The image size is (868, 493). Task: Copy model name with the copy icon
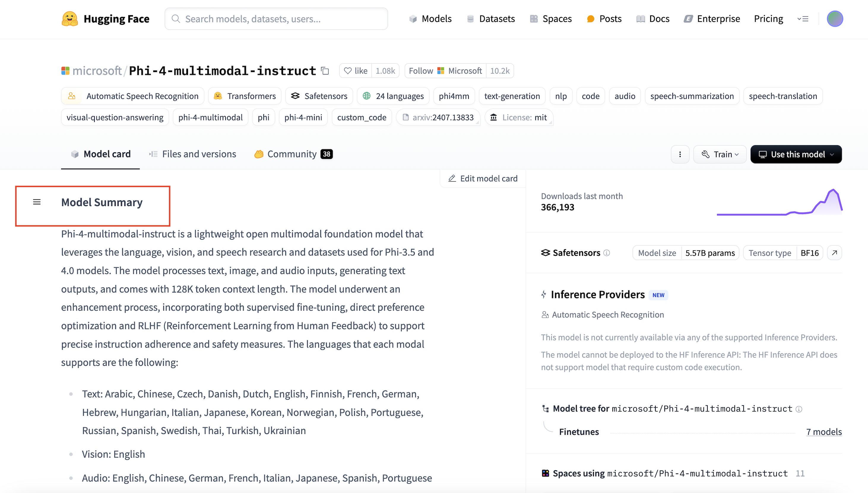(325, 71)
